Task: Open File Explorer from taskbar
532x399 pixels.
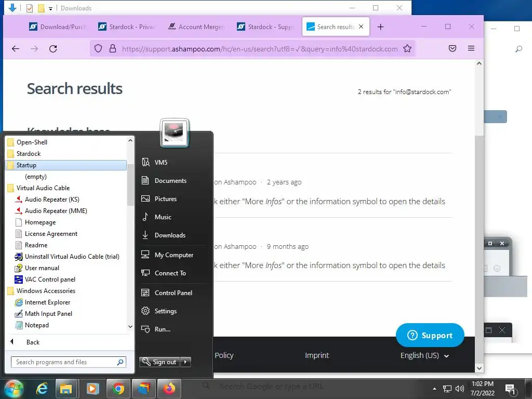Action: coord(66,389)
